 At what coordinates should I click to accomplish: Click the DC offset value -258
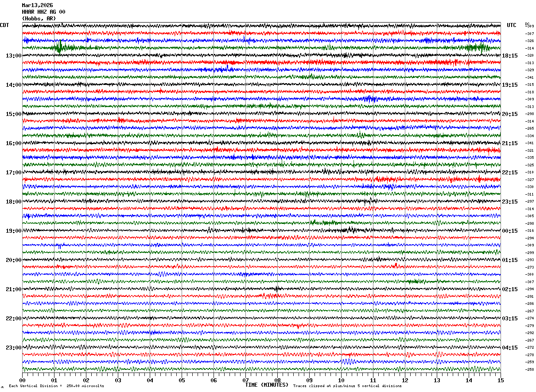[529, 369]
